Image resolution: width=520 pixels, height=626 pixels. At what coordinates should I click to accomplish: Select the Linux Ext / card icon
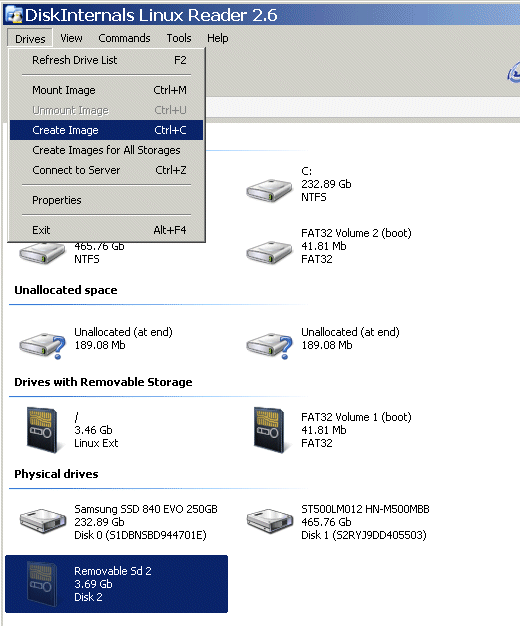42,430
